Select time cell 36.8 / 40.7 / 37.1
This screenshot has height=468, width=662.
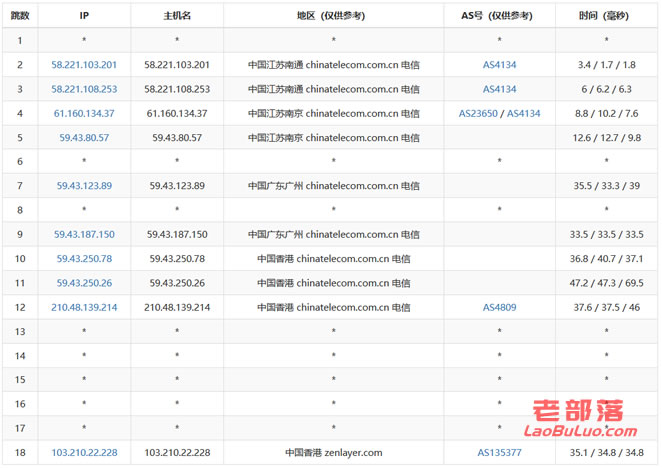click(606, 258)
